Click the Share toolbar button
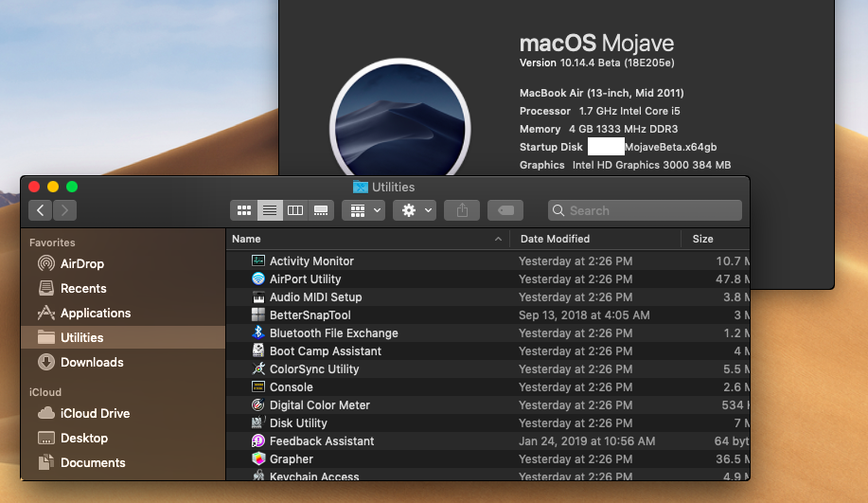 (x=463, y=210)
